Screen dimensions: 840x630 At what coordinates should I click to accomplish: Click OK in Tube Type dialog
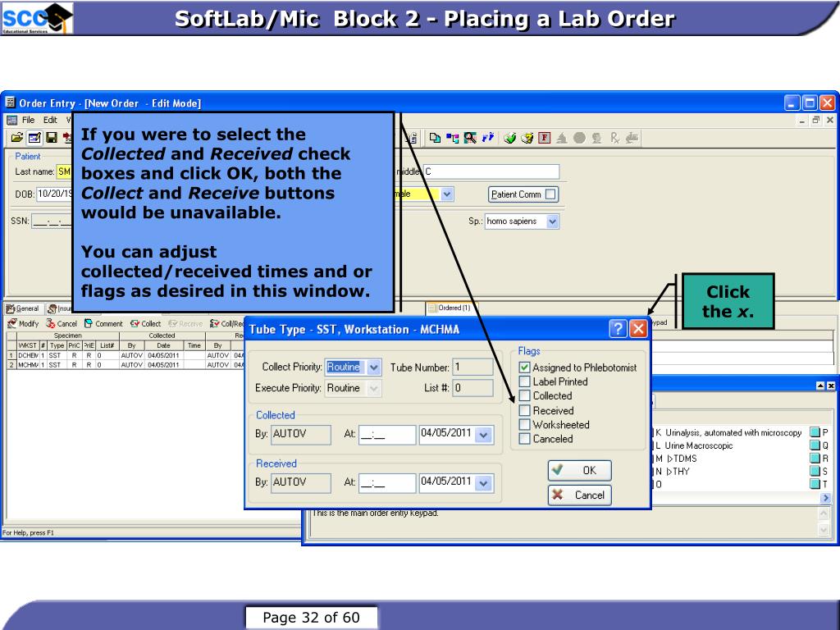579,470
